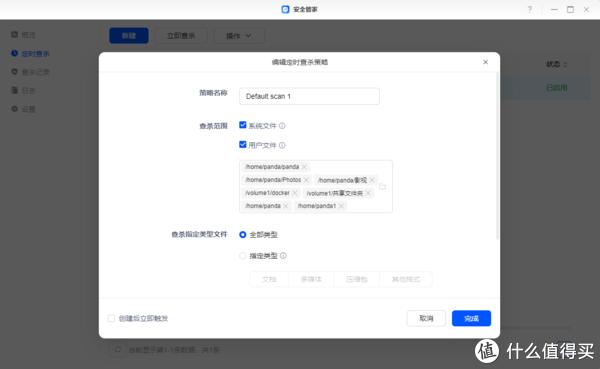
Task: Remove the /home/panda/影视 path tag
Action: pos(372,180)
